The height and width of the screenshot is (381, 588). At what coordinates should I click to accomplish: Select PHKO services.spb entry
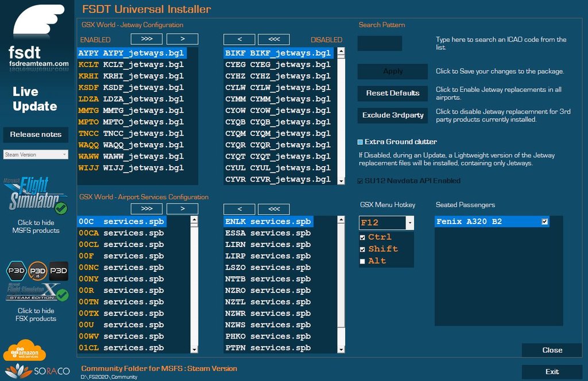269,336
